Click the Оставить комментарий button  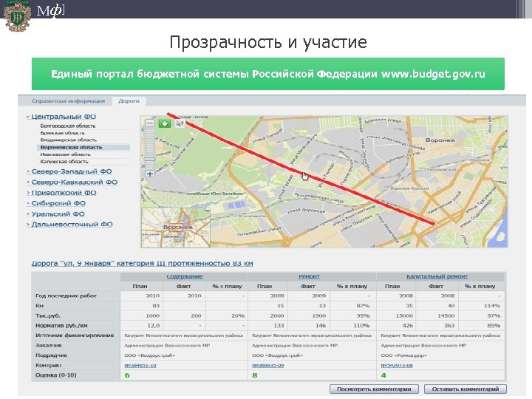(x=465, y=389)
